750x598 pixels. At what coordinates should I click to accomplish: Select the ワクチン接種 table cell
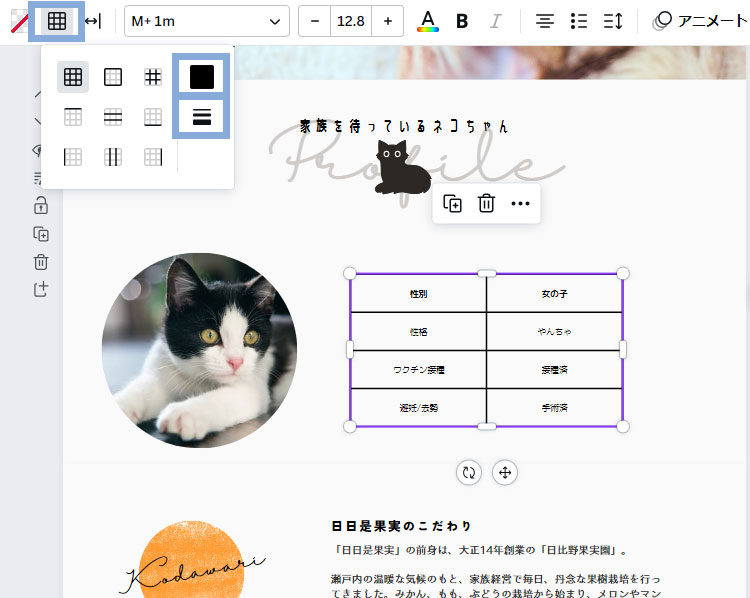pos(418,369)
